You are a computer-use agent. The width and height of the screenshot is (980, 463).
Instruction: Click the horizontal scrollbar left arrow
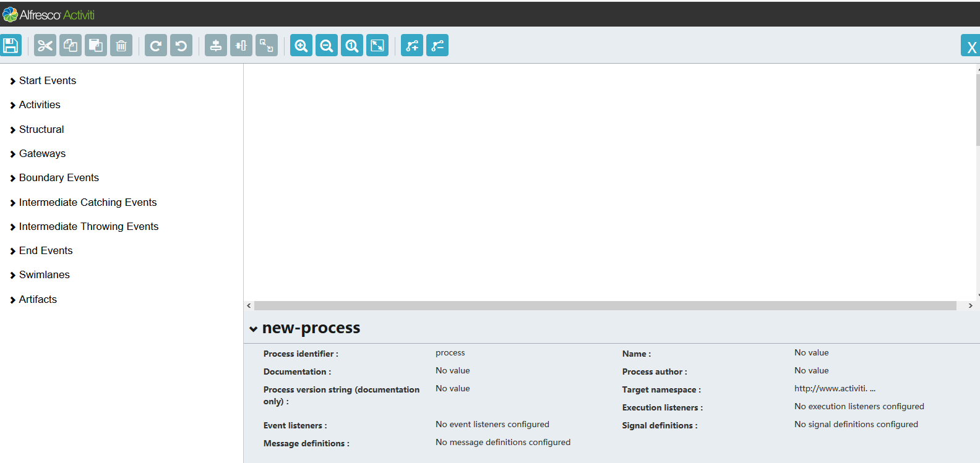pos(249,306)
